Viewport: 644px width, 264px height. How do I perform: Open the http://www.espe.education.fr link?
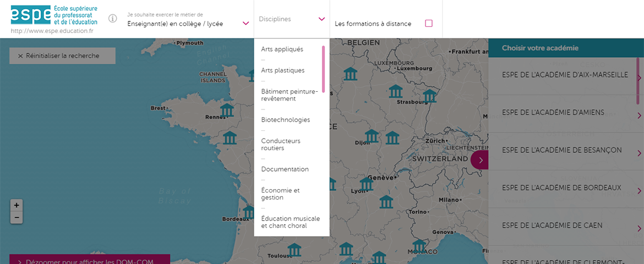pyautogui.click(x=52, y=31)
